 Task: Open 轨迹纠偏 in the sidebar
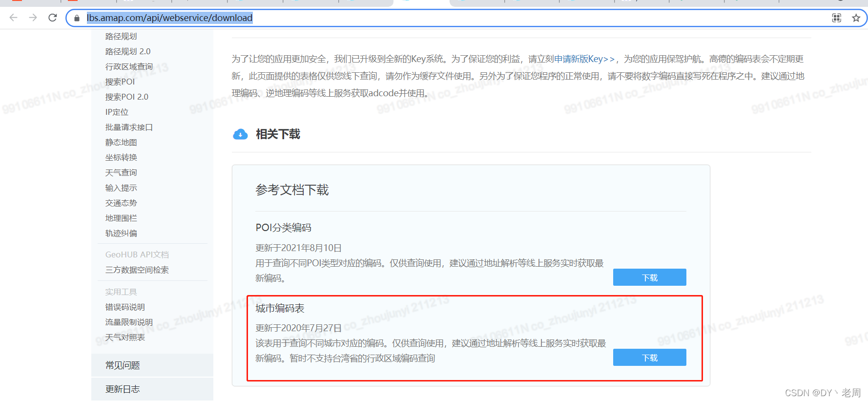[x=121, y=233]
